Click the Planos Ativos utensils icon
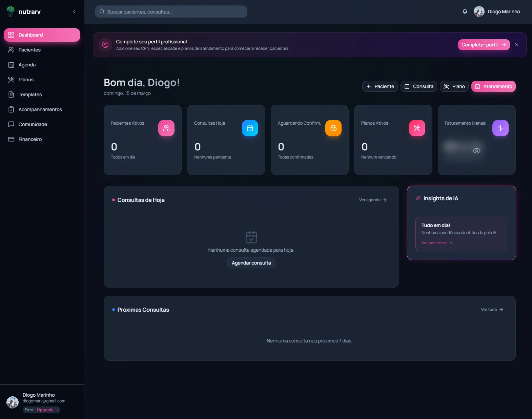 (x=417, y=128)
